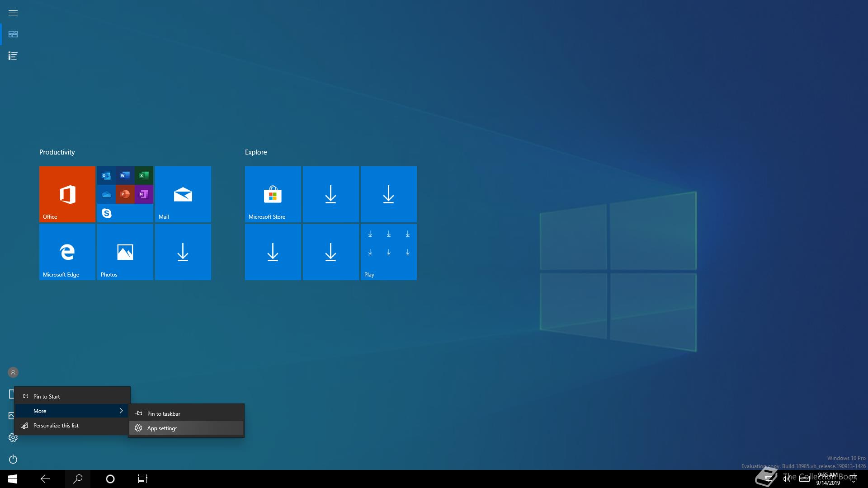Click the download tile below Mail

pyautogui.click(x=183, y=252)
